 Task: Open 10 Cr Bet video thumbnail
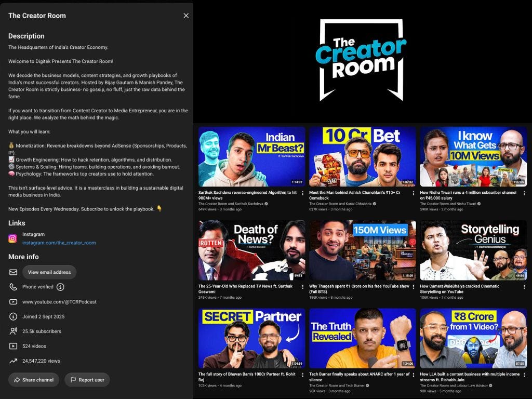coord(362,156)
